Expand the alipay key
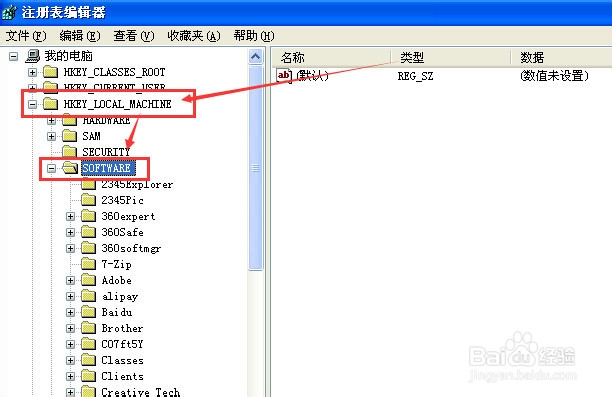612x397 pixels. 71,296
